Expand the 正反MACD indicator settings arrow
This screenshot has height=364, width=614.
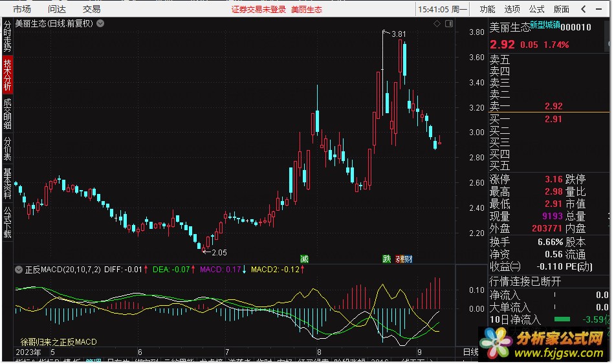tap(18, 270)
